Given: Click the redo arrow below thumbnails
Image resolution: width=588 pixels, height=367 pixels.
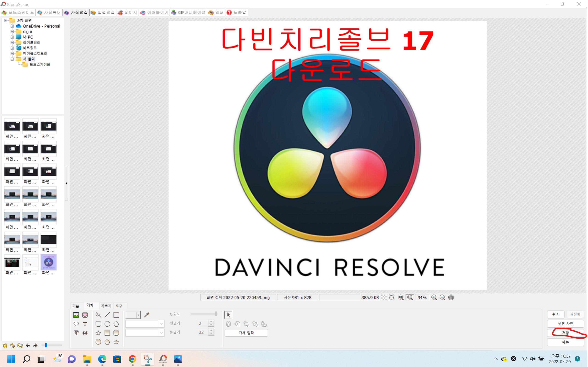Looking at the screenshot, I should 35,345.
